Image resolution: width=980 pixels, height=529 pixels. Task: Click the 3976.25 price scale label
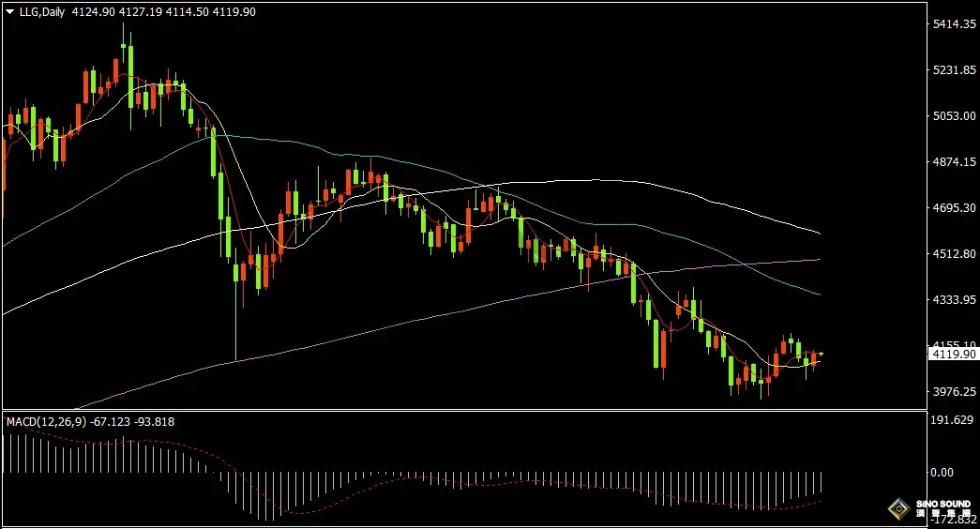coord(954,391)
